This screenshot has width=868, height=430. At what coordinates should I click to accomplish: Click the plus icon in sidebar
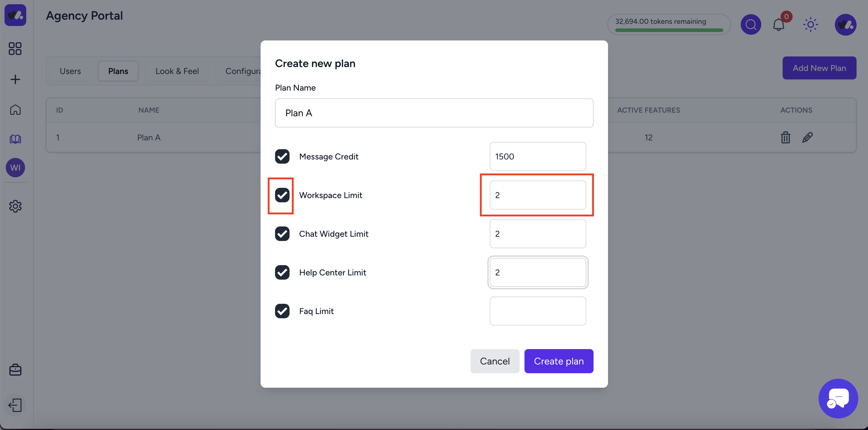[x=15, y=79]
